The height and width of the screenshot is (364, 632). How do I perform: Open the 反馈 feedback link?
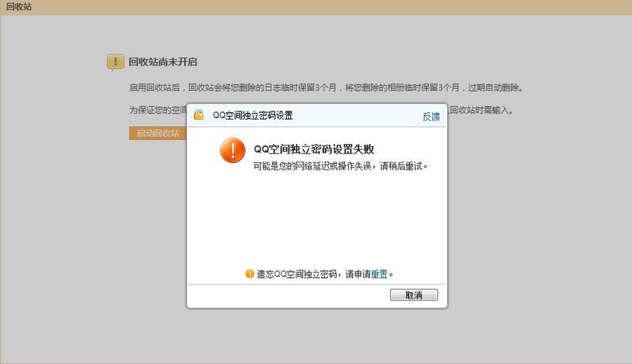431,116
